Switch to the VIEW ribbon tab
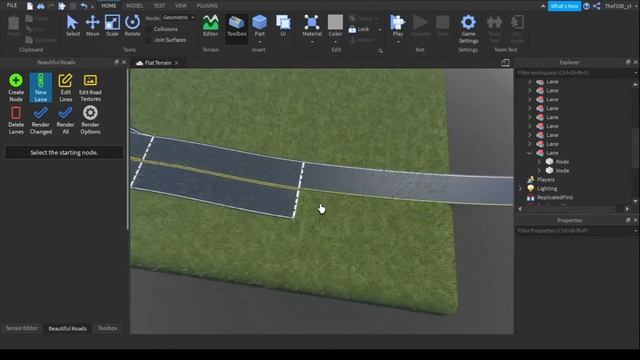 pos(181,6)
